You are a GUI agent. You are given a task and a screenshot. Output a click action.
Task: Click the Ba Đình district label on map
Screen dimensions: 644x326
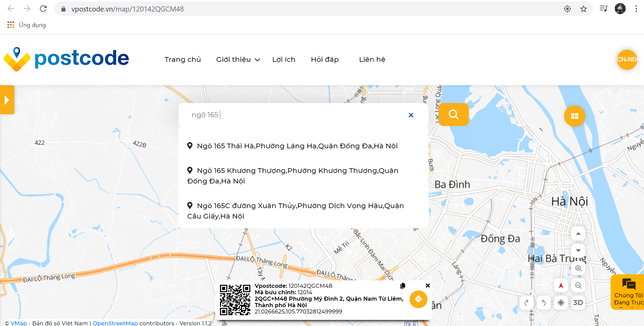click(452, 184)
